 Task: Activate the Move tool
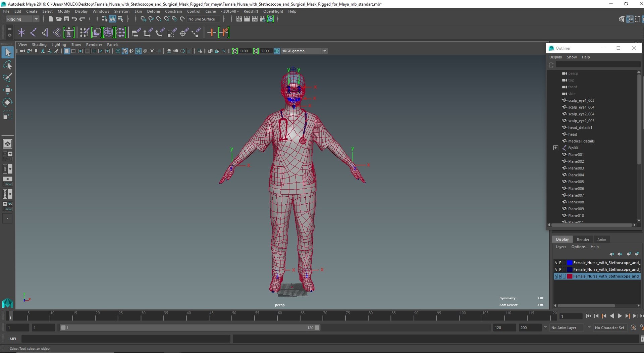click(x=7, y=90)
